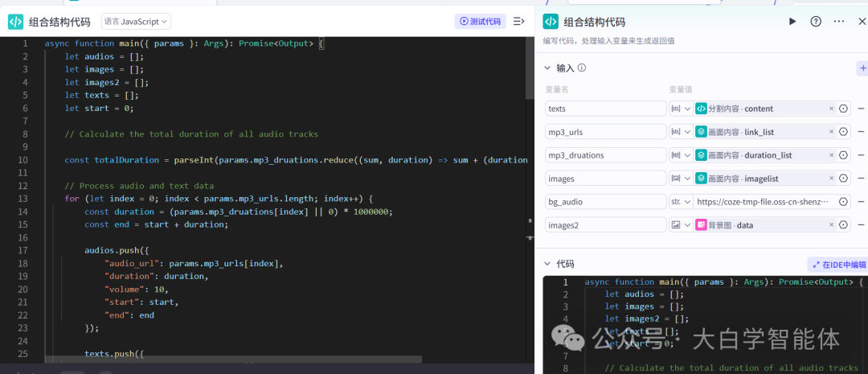Open variable selector for images row
868x374 pixels.
[x=843, y=179]
